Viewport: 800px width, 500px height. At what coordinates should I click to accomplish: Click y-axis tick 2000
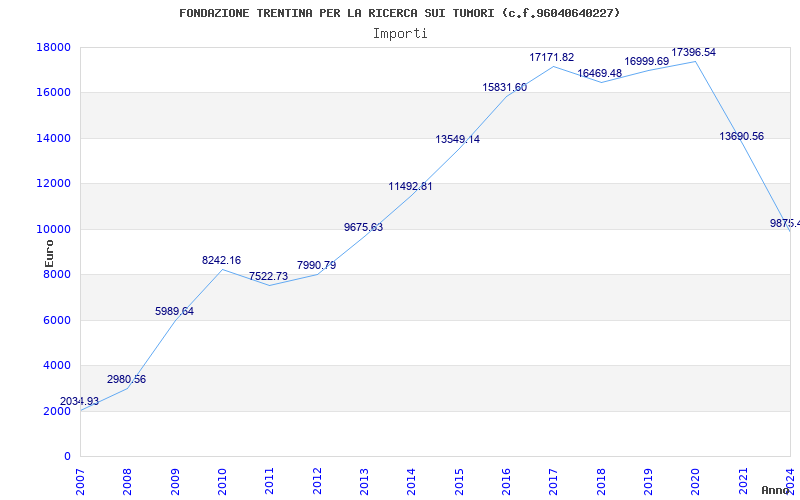click(x=56, y=411)
